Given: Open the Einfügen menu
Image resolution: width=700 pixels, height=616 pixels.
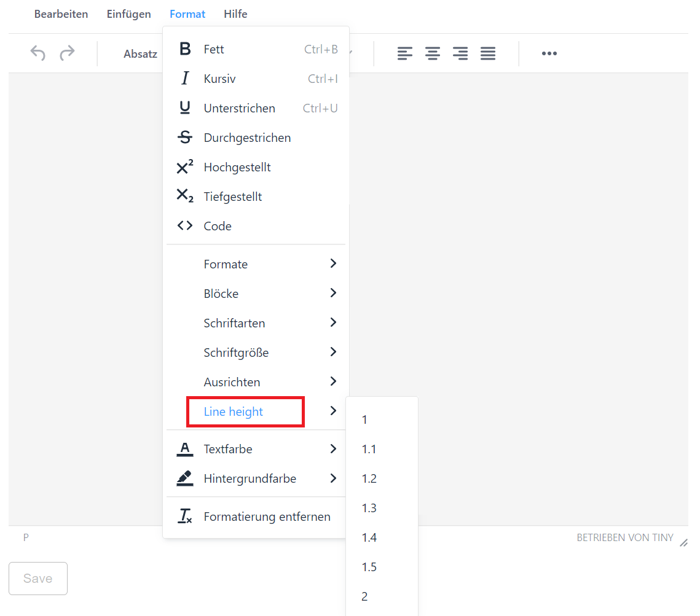Looking at the screenshot, I should coord(128,14).
